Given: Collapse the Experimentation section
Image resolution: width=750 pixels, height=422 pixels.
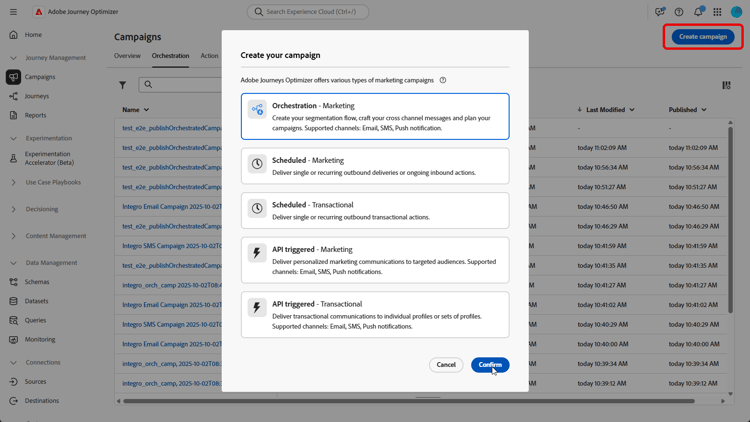Looking at the screenshot, I should click(x=13, y=138).
